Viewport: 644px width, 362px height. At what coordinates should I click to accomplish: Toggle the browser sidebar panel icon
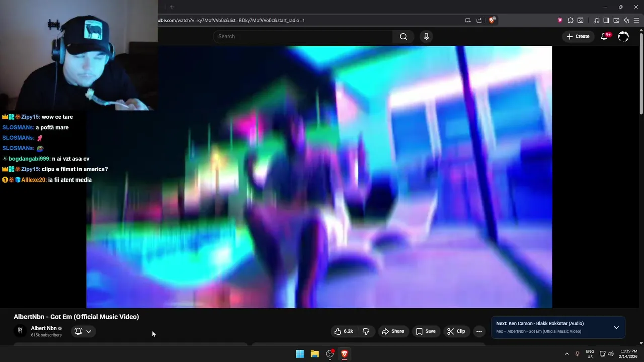[x=606, y=20]
